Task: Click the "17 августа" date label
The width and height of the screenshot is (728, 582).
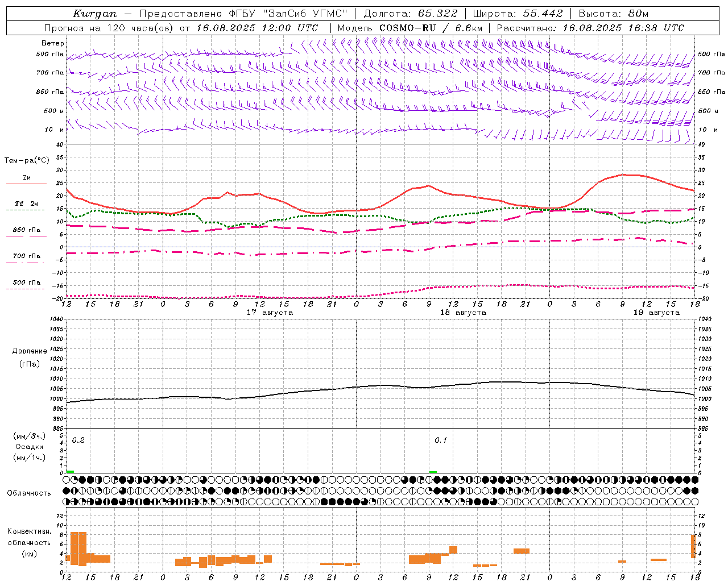Action: (x=270, y=313)
